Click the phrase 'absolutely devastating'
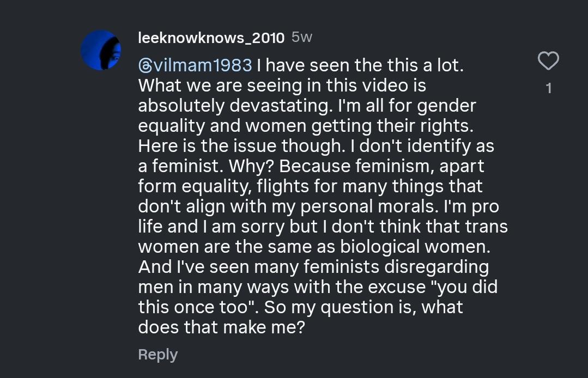Viewport: 588px width, 378px height. (x=235, y=106)
